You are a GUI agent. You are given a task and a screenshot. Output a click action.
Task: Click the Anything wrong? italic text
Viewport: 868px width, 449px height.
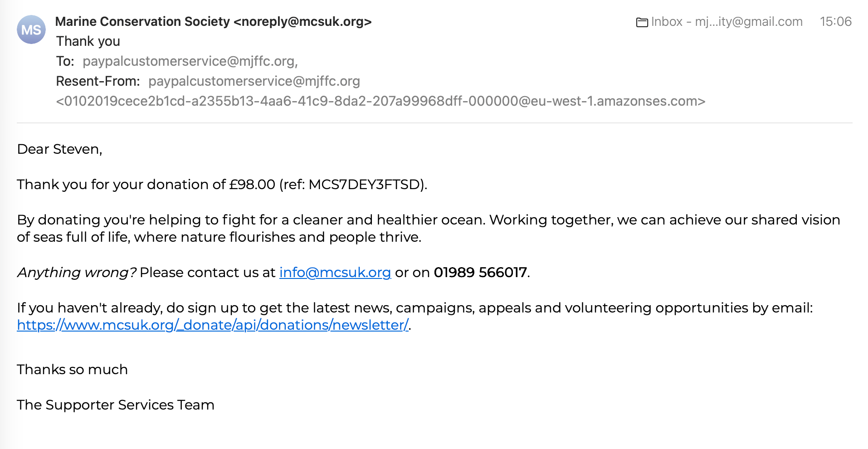(x=76, y=272)
